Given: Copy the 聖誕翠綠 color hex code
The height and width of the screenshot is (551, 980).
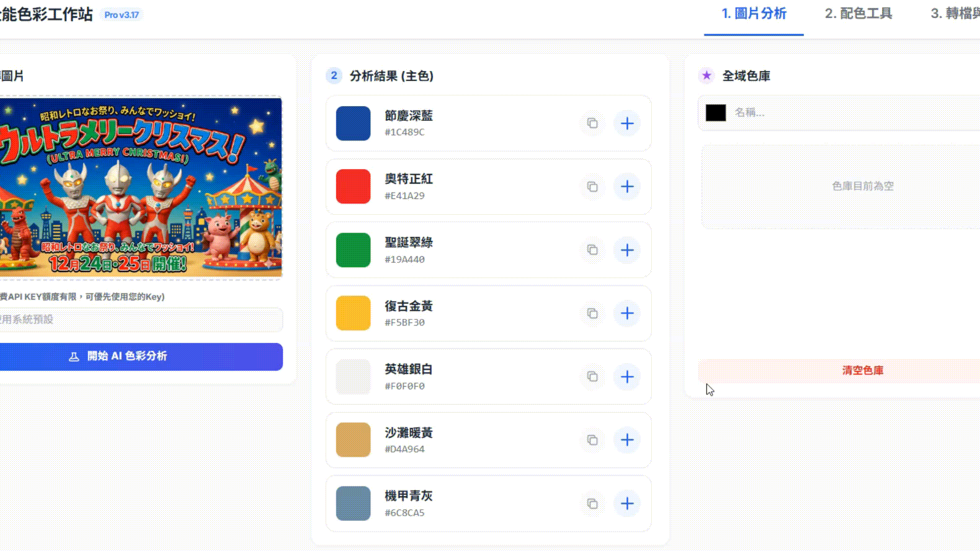Looking at the screenshot, I should 592,250.
